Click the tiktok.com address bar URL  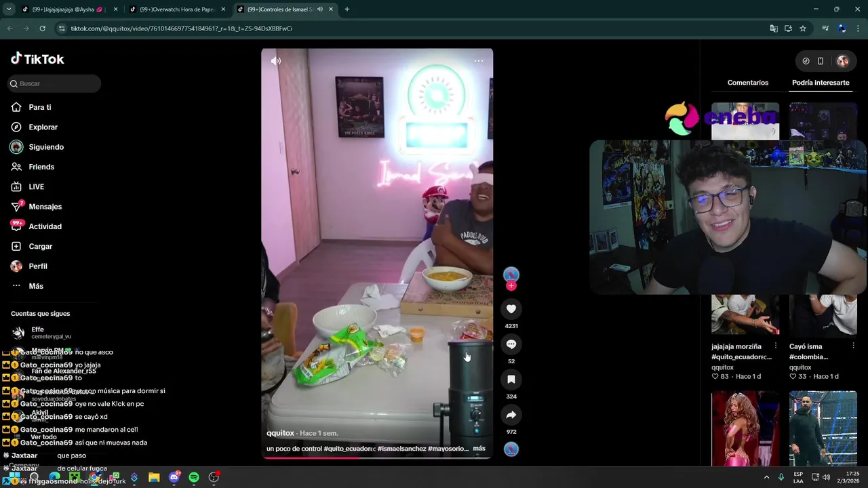tap(182, 28)
